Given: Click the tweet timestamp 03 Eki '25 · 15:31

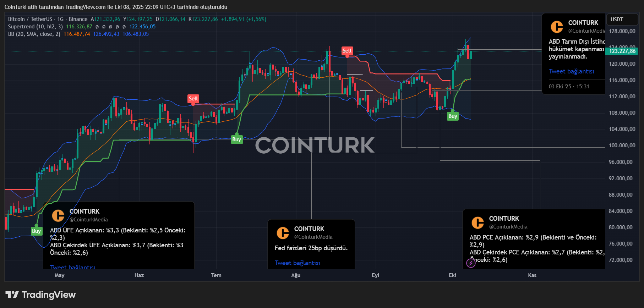Looking at the screenshot, I should tap(569, 87).
